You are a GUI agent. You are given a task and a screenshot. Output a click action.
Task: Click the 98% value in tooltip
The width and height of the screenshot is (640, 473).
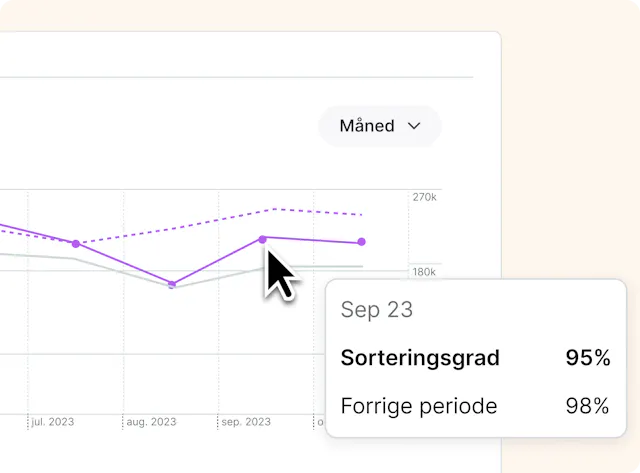(586, 406)
